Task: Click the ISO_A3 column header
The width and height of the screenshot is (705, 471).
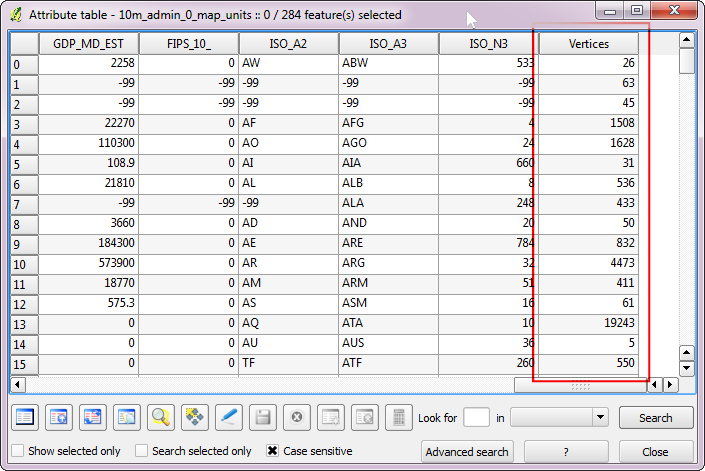Action: (x=388, y=44)
